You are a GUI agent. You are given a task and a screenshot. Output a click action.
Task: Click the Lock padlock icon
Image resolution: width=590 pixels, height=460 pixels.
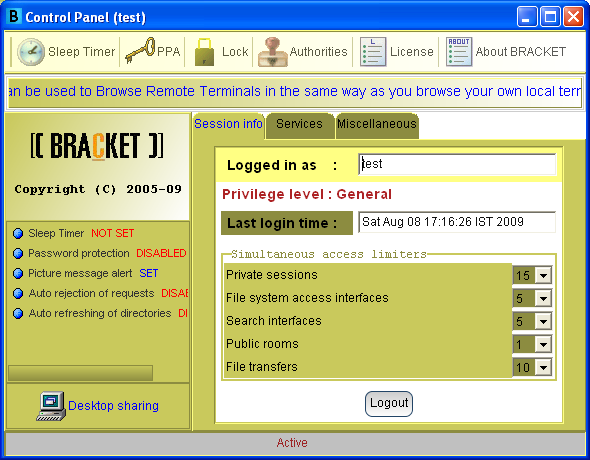[204, 52]
